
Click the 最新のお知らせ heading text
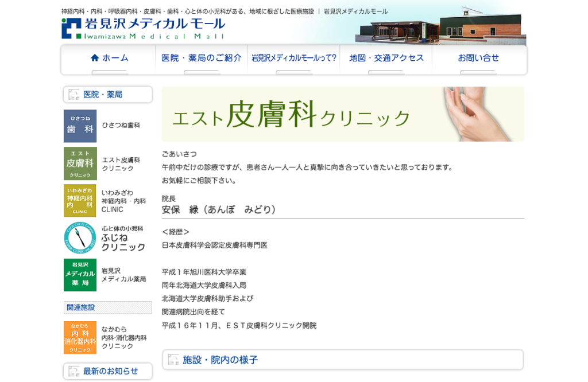tap(110, 371)
